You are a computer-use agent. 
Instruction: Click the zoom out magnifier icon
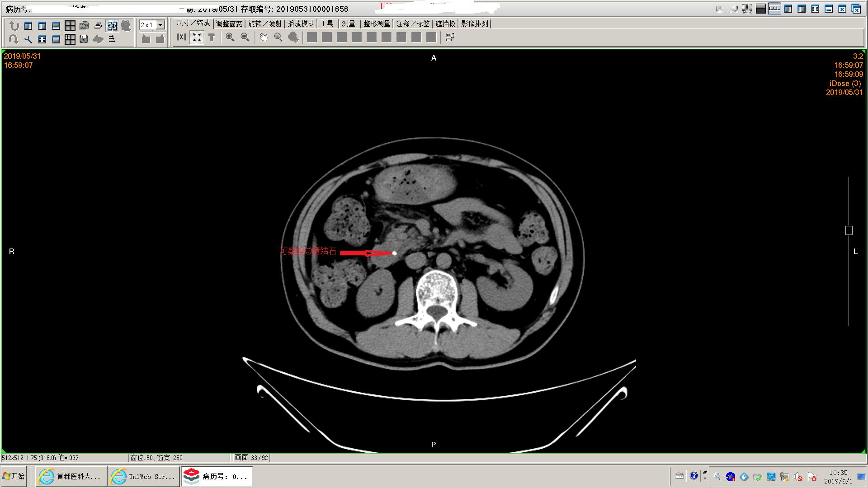pyautogui.click(x=245, y=38)
